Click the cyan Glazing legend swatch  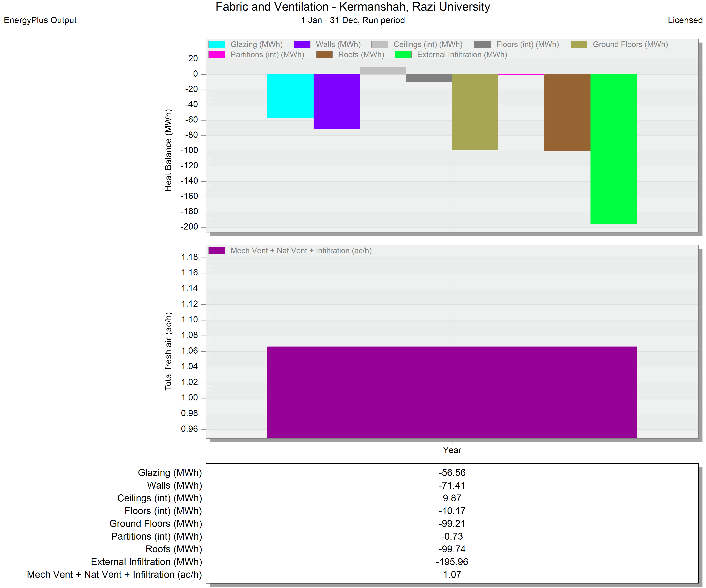click(217, 44)
